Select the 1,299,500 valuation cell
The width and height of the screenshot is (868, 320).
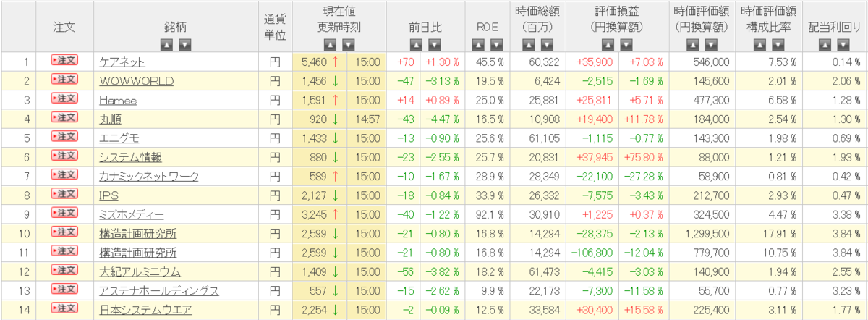[x=700, y=233]
